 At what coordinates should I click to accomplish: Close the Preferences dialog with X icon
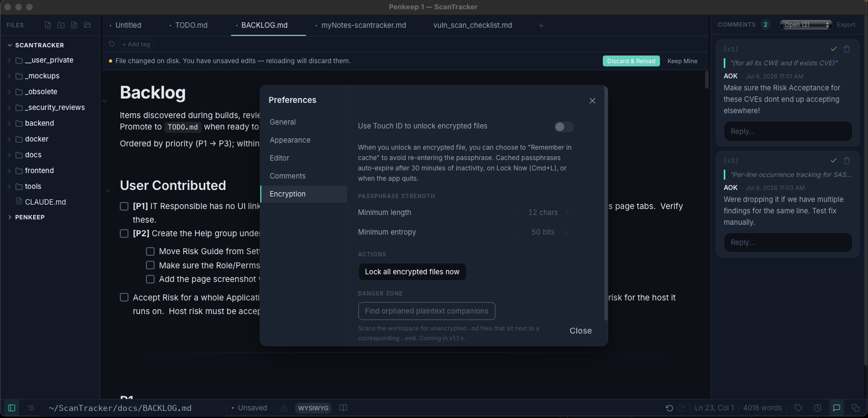[x=592, y=101]
